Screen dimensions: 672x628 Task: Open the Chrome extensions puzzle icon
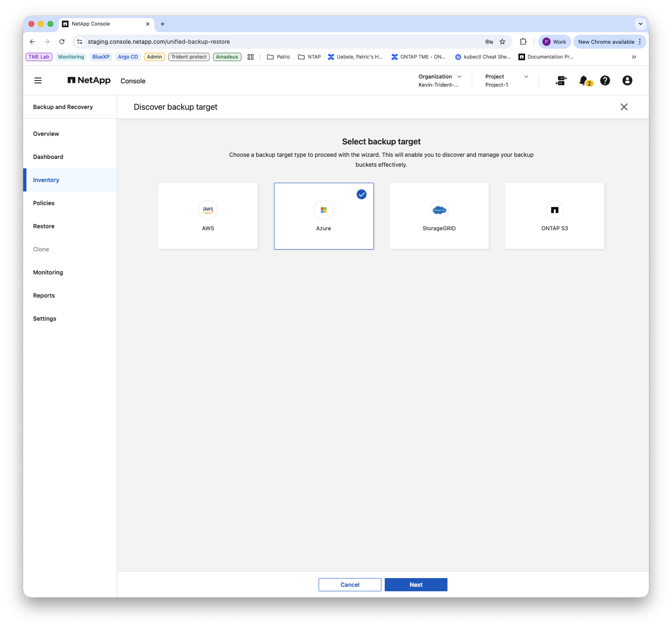(523, 42)
